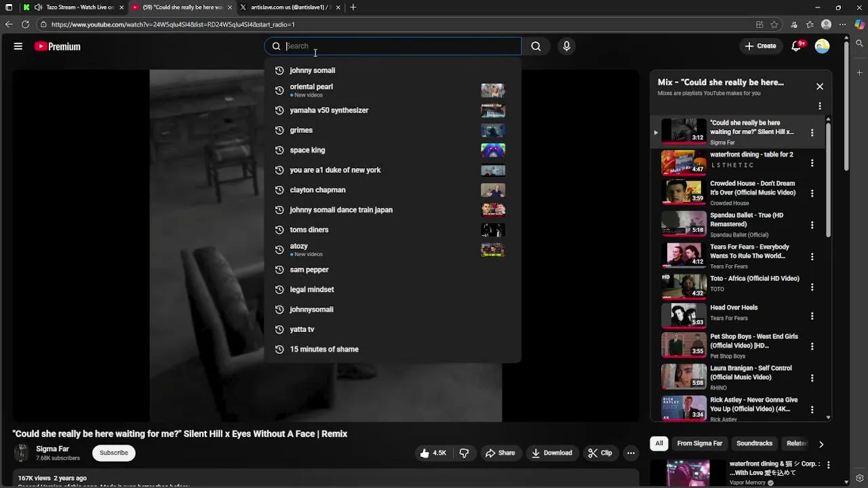Image resolution: width=868 pixels, height=488 pixels.
Task: Click the Clip button
Action: click(600, 453)
